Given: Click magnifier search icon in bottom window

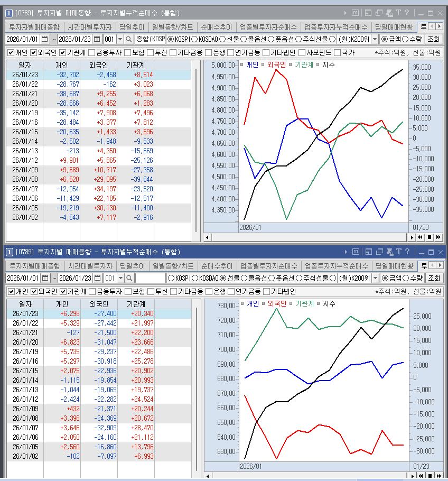Looking at the screenshot, I should (129, 278).
